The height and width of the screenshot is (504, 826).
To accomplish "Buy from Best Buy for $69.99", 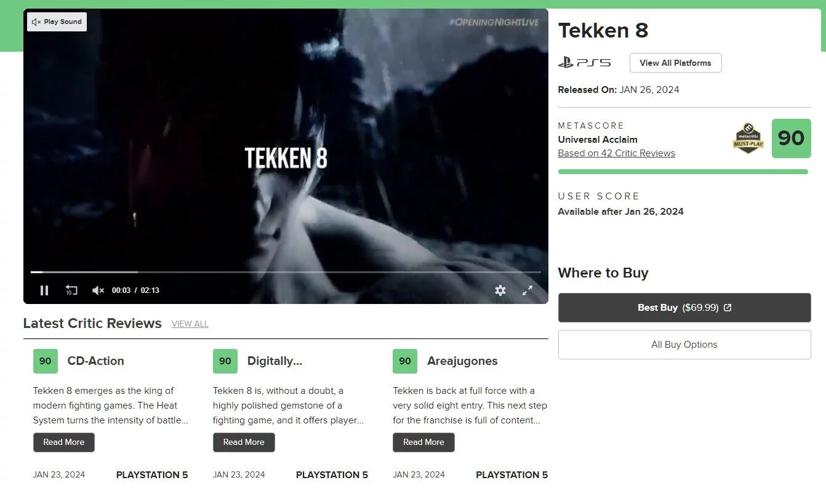I will click(684, 308).
